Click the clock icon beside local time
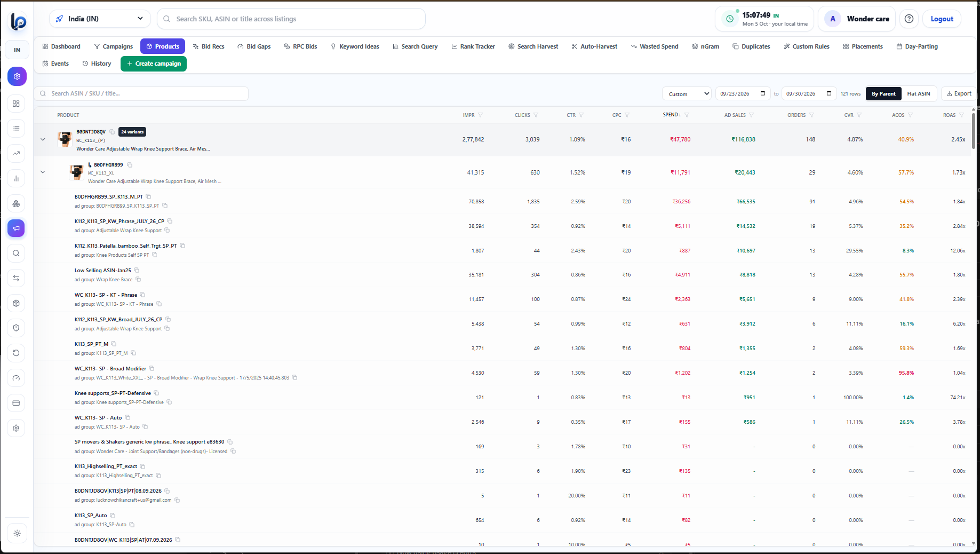980x554 pixels. (x=730, y=19)
